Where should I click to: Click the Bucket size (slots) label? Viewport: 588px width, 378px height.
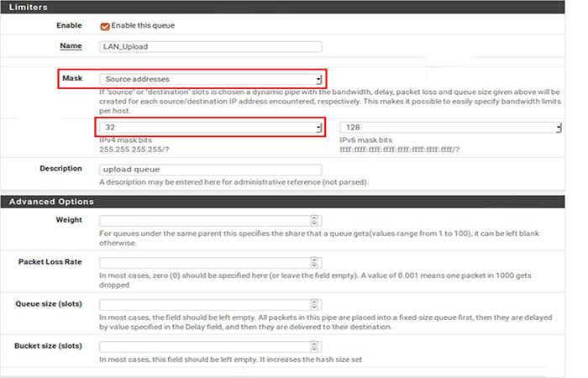49,346
